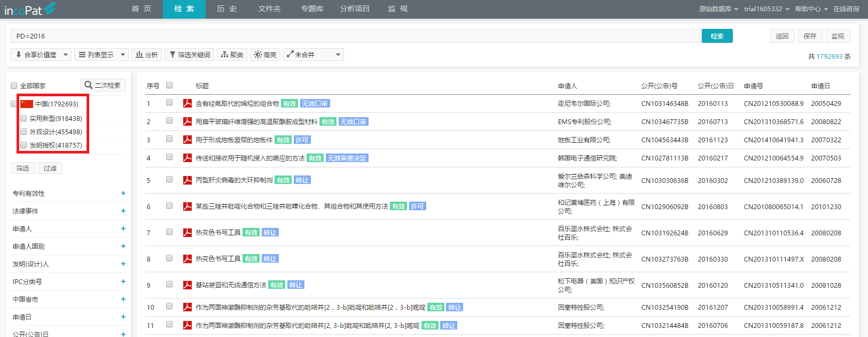
Task: Switch to the 历史 tab
Action: pos(226,9)
